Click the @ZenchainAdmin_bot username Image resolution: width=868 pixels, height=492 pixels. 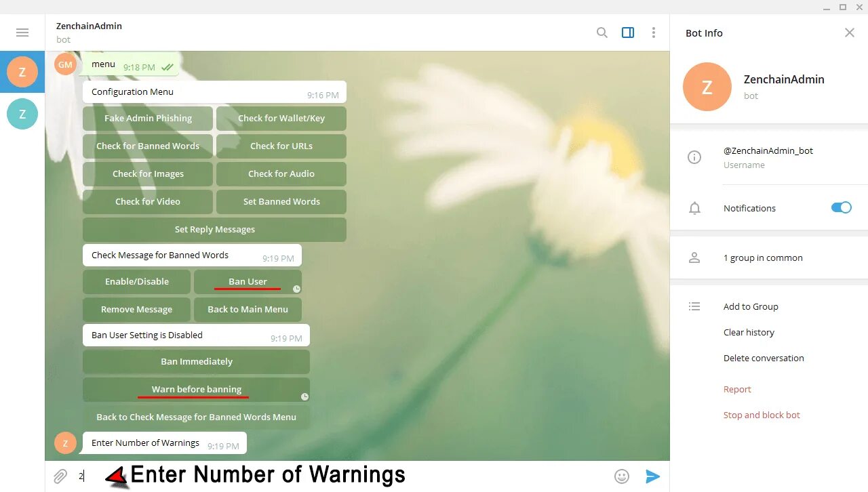(768, 150)
